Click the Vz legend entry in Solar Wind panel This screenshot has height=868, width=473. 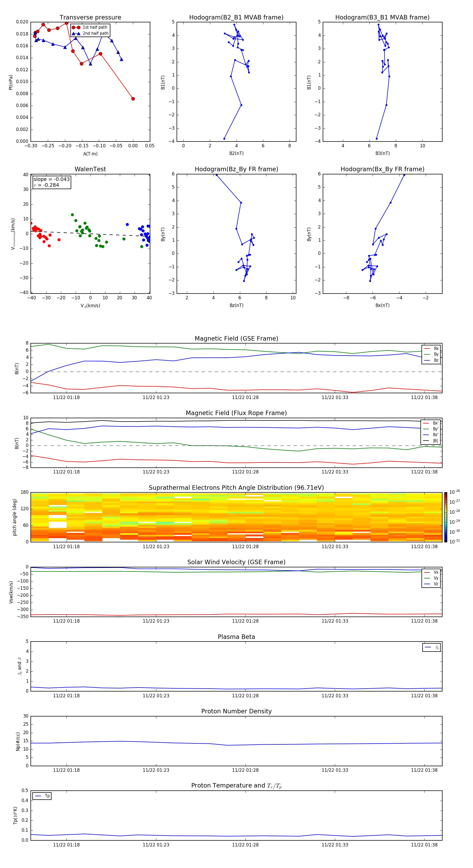[431, 584]
